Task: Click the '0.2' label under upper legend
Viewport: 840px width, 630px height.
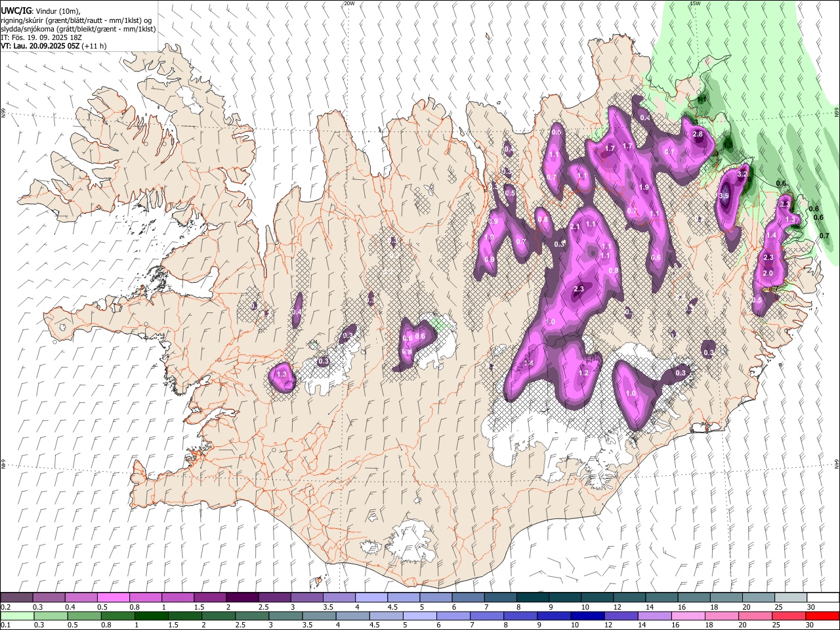Action: click(x=5, y=607)
